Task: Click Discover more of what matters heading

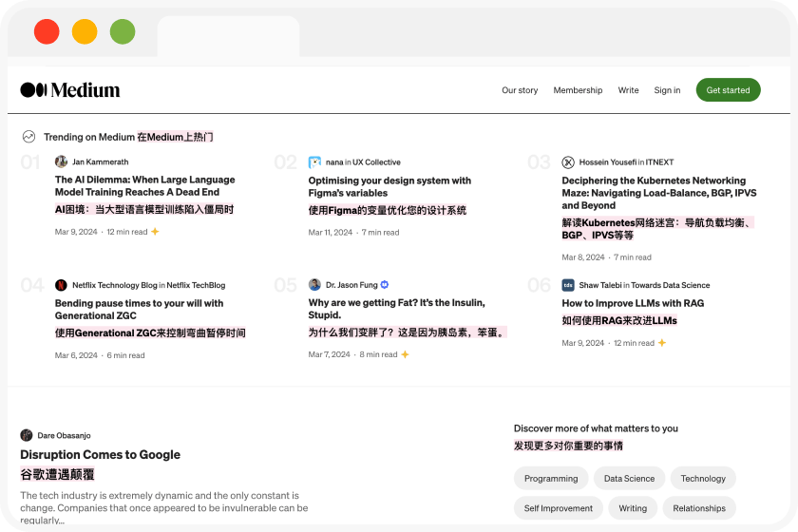Action: (x=596, y=428)
